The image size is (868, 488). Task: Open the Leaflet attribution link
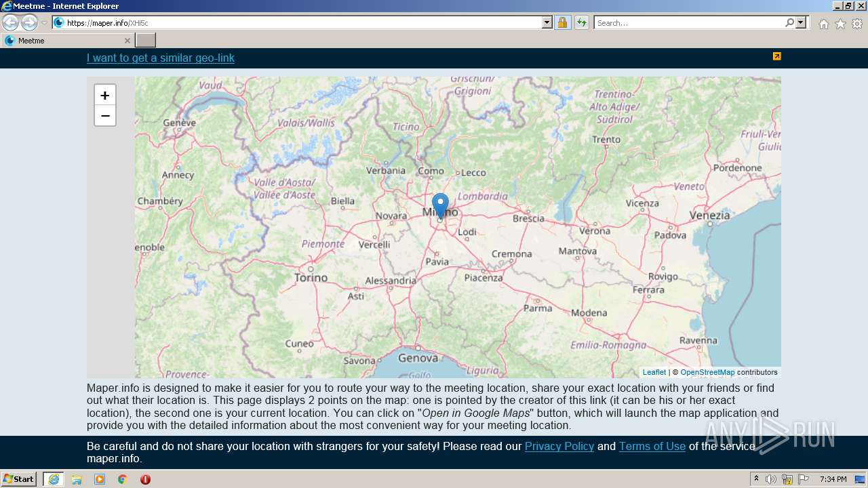click(654, 372)
